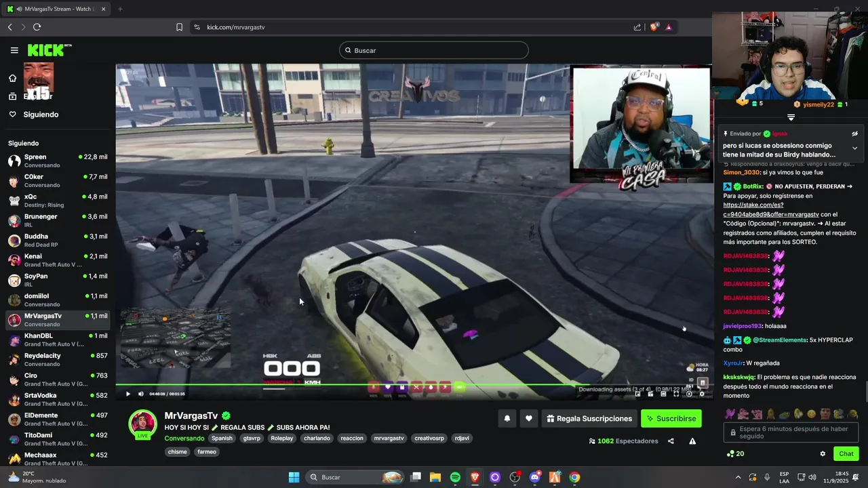Reload the browser page
Viewport: 868px width, 488px height.
[37, 27]
